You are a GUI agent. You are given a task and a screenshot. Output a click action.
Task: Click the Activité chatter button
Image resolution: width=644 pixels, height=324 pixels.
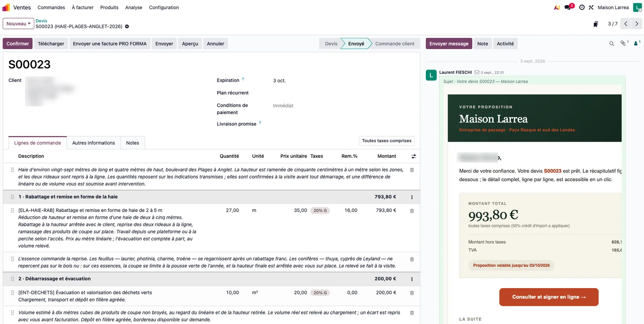click(505, 43)
